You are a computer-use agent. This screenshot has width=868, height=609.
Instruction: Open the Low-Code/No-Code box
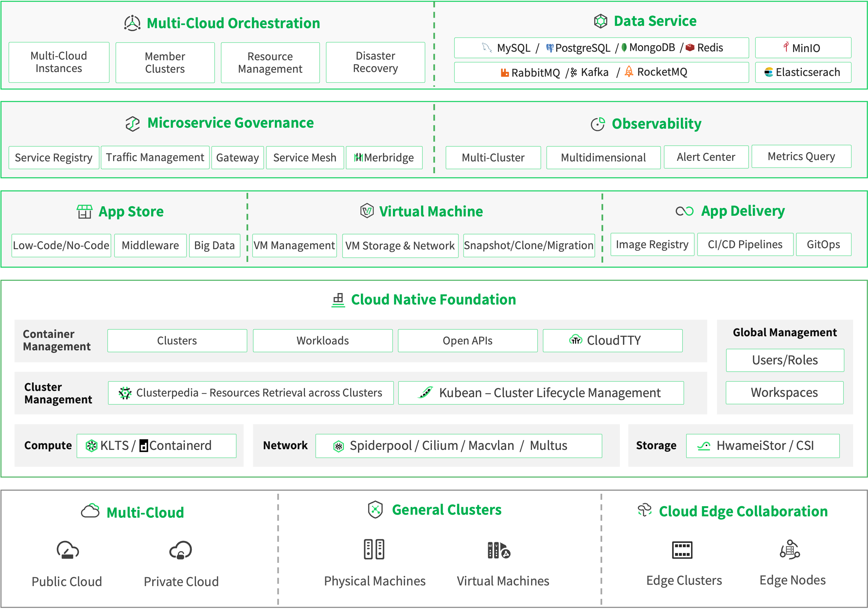pyautogui.click(x=61, y=246)
